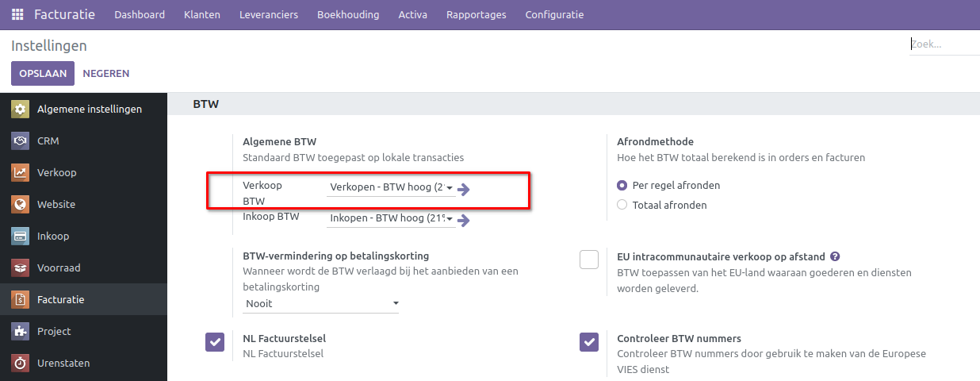
Task: Click the Algemene BTW heading
Action: pyautogui.click(x=280, y=141)
